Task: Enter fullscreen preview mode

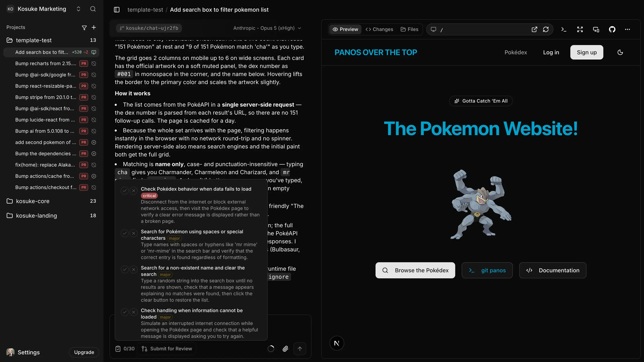Action: (580, 30)
